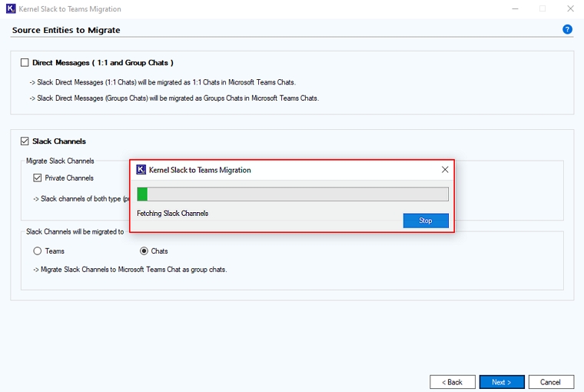The height and width of the screenshot is (392, 584).
Task: Open the blue help question mark icon
Action: 567,29
